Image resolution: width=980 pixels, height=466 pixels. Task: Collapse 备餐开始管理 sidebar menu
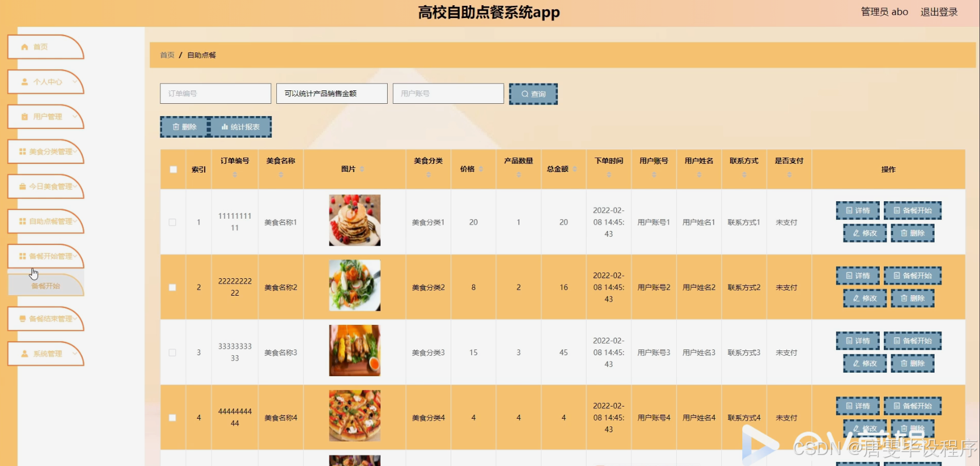pos(45,256)
